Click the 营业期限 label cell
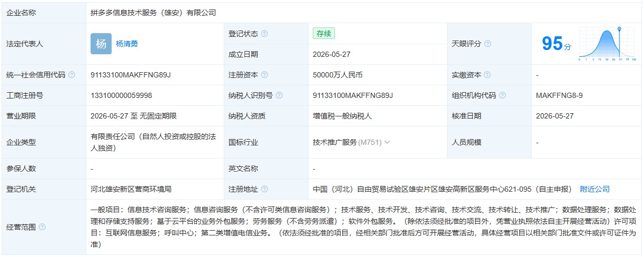Image resolution: width=644 pixels, height=257 pixels. pyautogui.click(x=44, y=116)
